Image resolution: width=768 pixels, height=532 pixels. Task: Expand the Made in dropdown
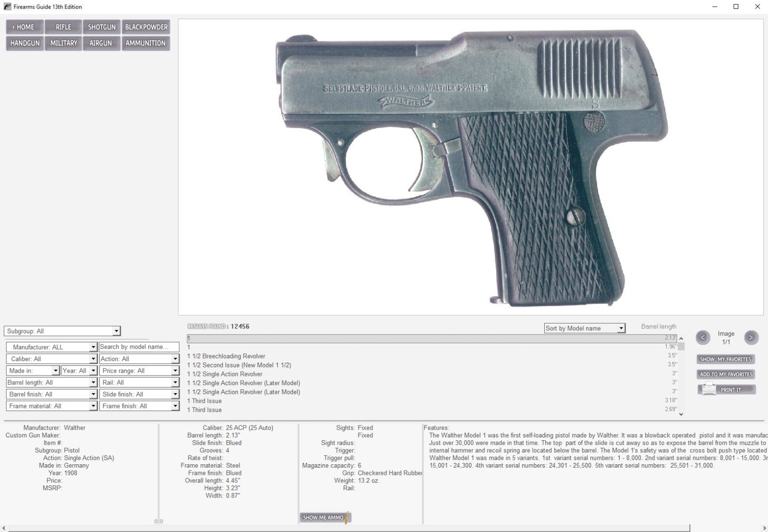(x=55, y=371)
